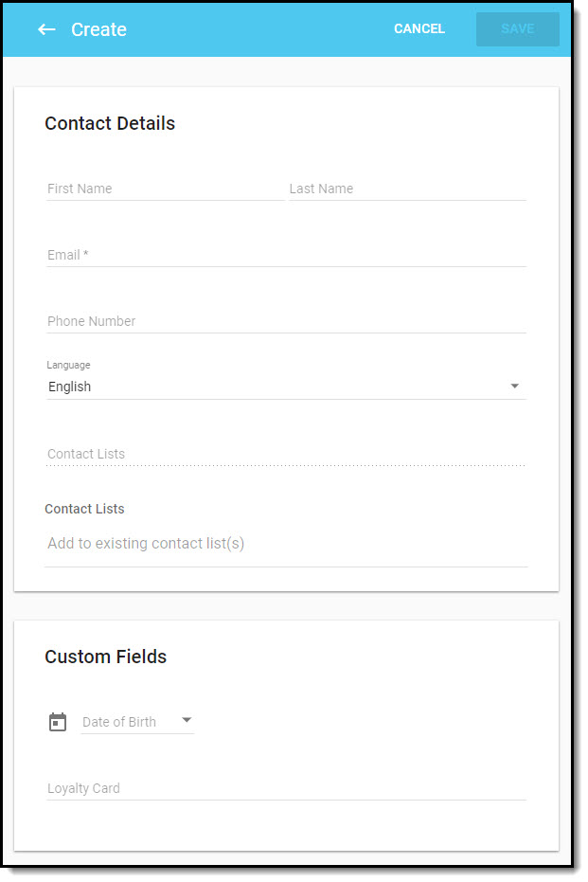The height and width of the screenshot is (882, 588).
Task: Click the Create title in the header
Action: click(99, 29)
